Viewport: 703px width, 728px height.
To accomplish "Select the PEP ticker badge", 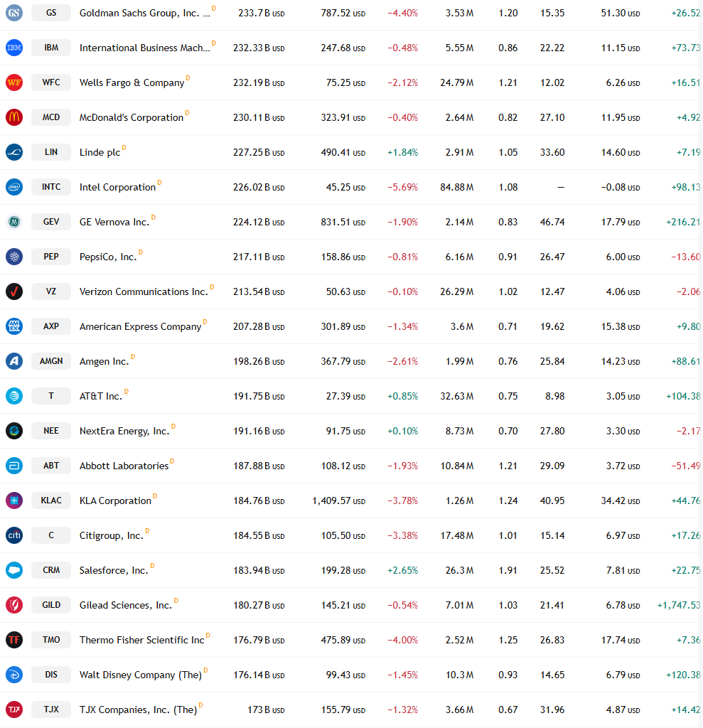I will [51, 257].
